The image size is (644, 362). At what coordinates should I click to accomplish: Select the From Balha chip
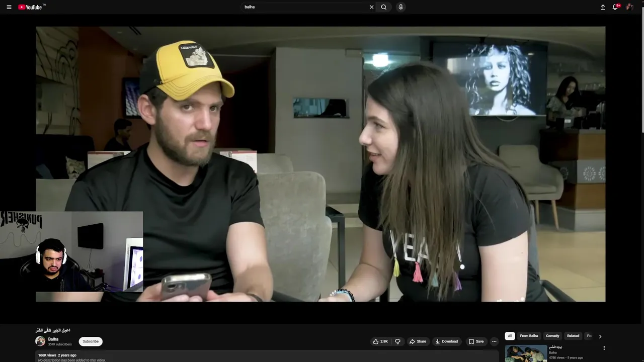(529, 336)
